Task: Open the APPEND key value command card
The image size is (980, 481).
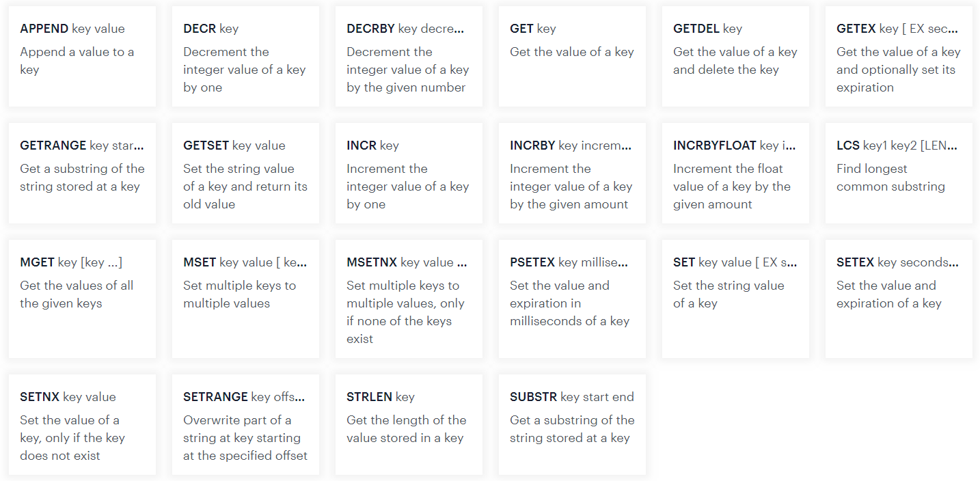Action: pos(82,56)
